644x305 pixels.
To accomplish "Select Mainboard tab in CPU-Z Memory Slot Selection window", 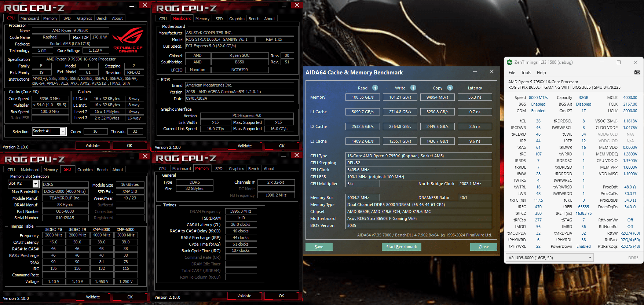I will pyautogui.click(x=30, y=170).
